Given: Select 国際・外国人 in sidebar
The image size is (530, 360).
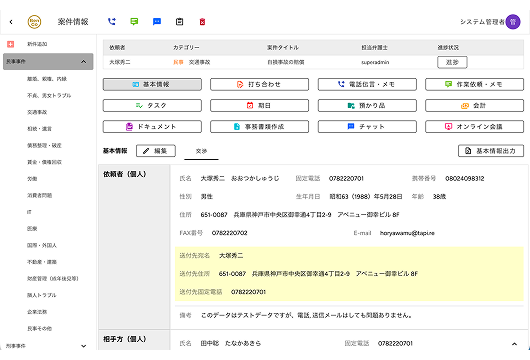Looking at the screenshot, I should 42,245.
